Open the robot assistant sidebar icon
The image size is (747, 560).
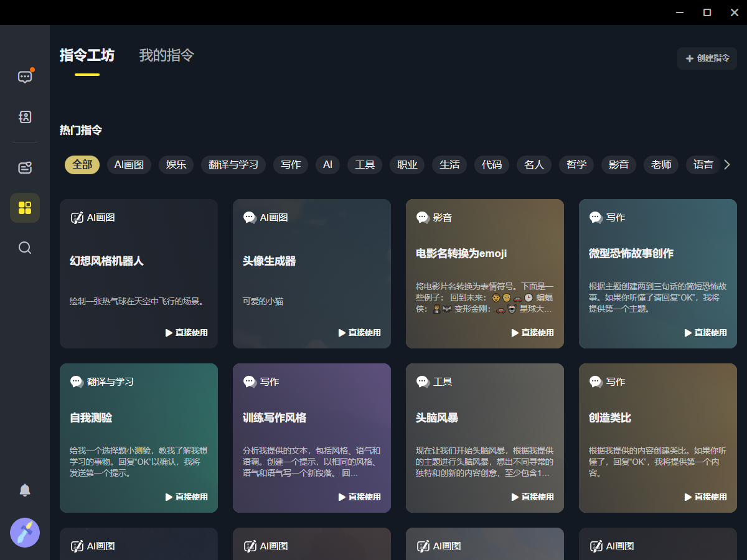tap(25, 167)
